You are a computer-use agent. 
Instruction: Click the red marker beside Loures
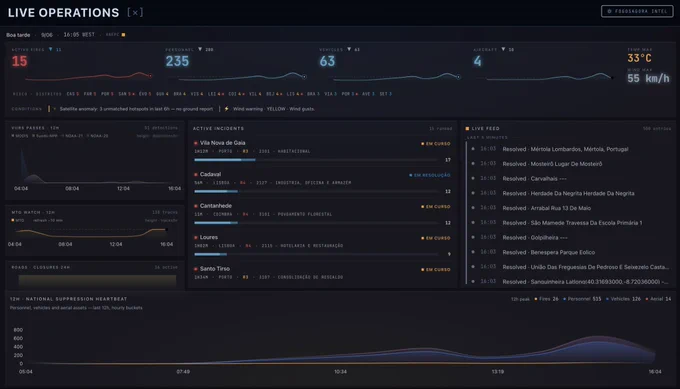tap(196, 237)
